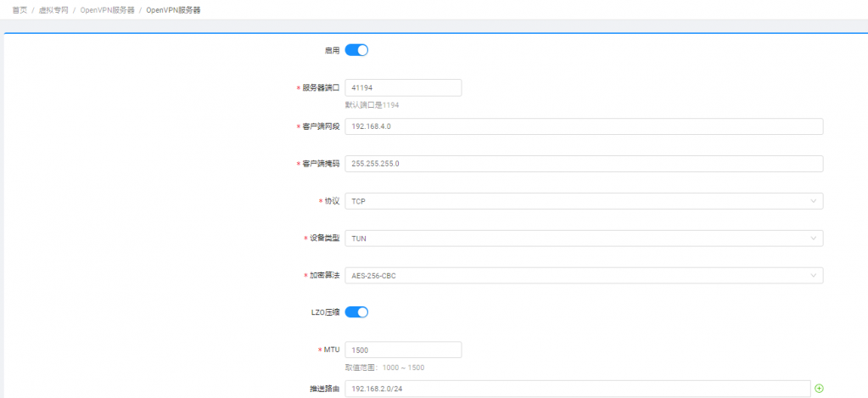Go to 首页 in the breadcrumb
The image size is (868, 398).
(20, 9)
